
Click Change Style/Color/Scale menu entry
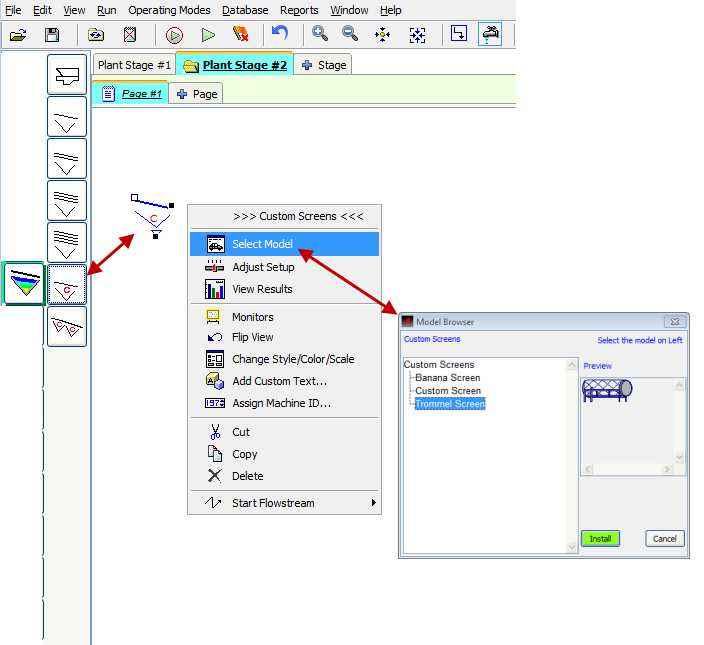coord(293,359)
